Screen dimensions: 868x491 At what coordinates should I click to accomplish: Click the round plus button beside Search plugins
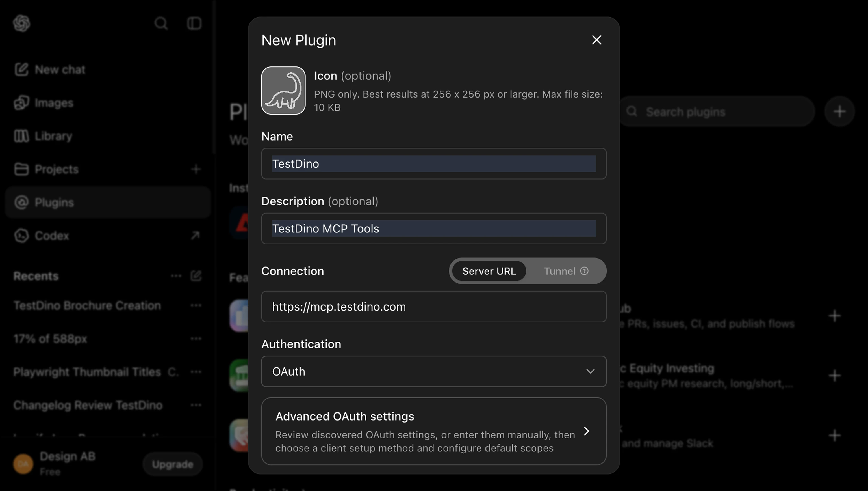(x=839, y=112)
